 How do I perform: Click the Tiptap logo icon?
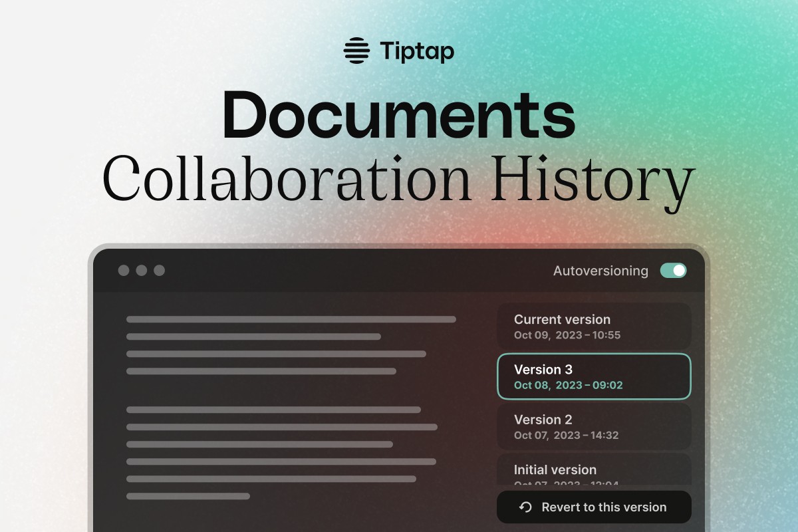click(356, 50)
